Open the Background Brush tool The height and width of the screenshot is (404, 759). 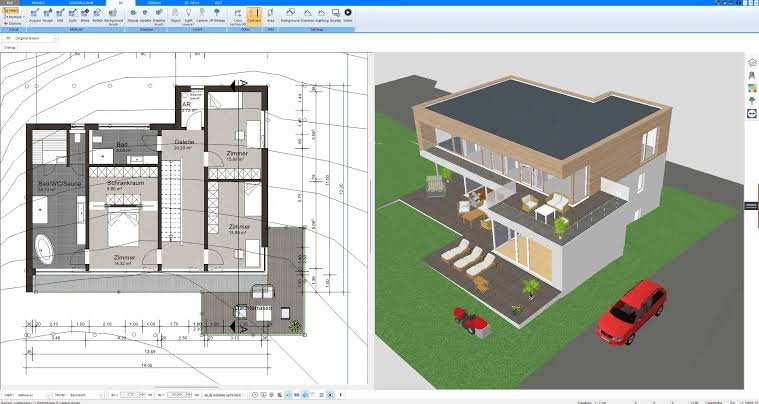(x=113, y=16)
